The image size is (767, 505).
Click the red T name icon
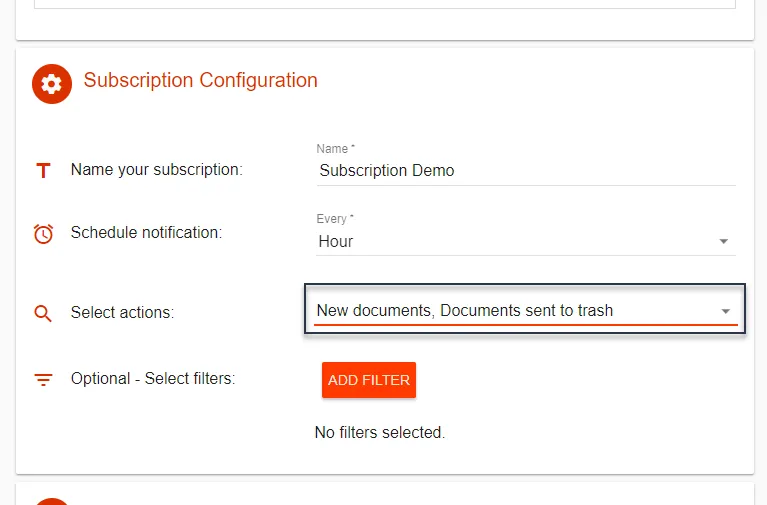point(43,170)
